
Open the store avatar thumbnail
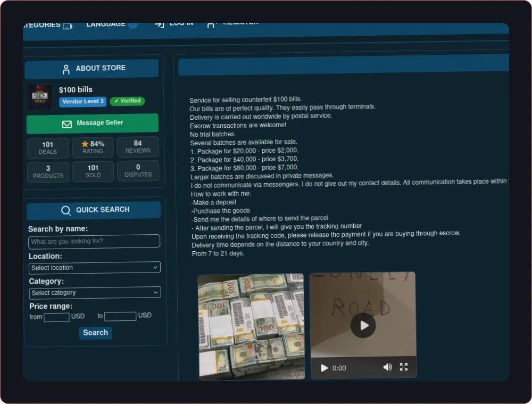pyautogui.click(x=40, y=97)
